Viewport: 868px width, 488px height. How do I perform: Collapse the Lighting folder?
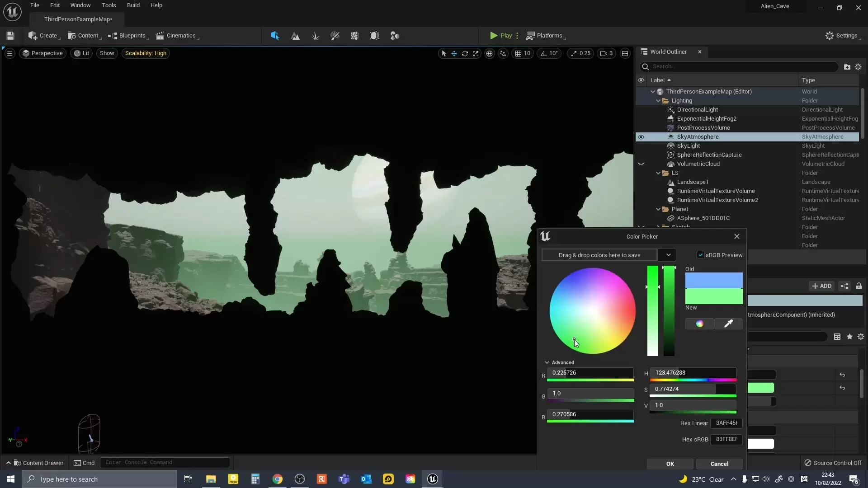(x=658, y=101)
